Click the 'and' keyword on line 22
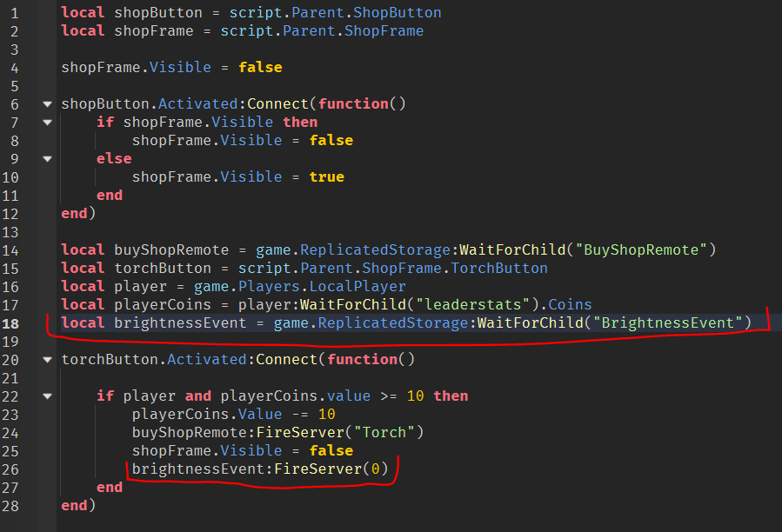 click(x=198, y=396)
